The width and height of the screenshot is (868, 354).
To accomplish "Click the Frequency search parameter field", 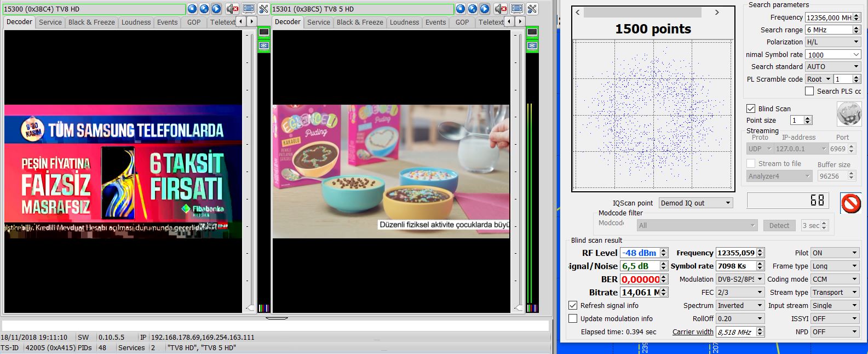I will (x=833, y=18).
